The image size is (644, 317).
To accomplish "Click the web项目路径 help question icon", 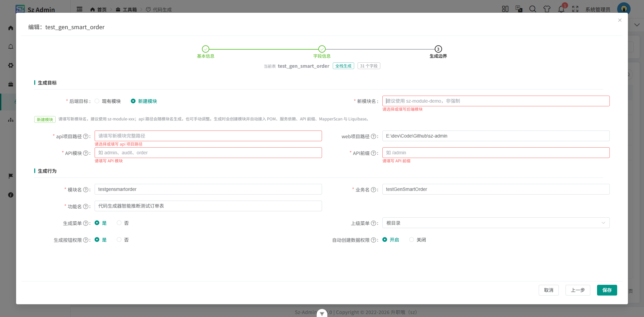I will point(373,136).
